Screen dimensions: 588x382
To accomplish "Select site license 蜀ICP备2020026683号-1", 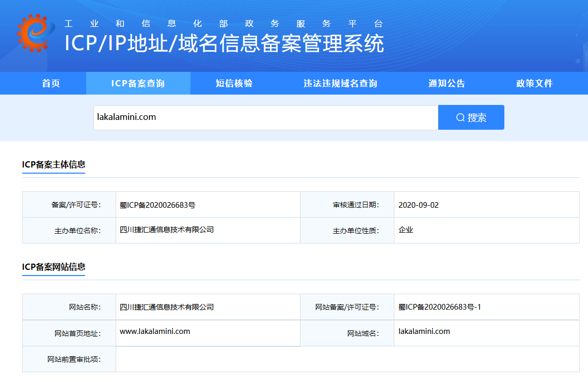I will click(x=439, y=307).
